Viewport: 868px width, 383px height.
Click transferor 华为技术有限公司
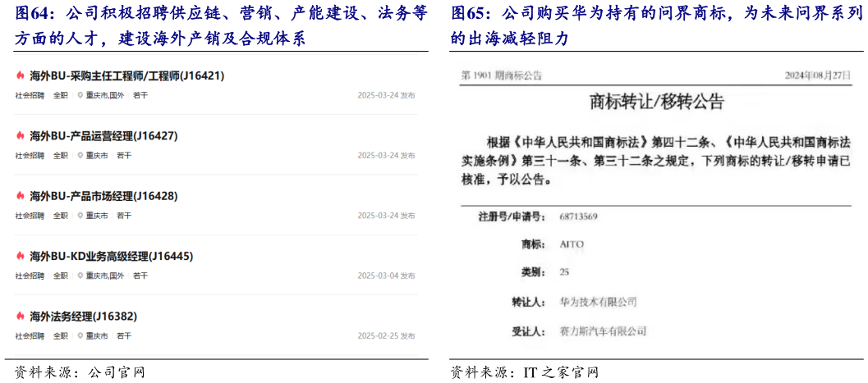599,303
